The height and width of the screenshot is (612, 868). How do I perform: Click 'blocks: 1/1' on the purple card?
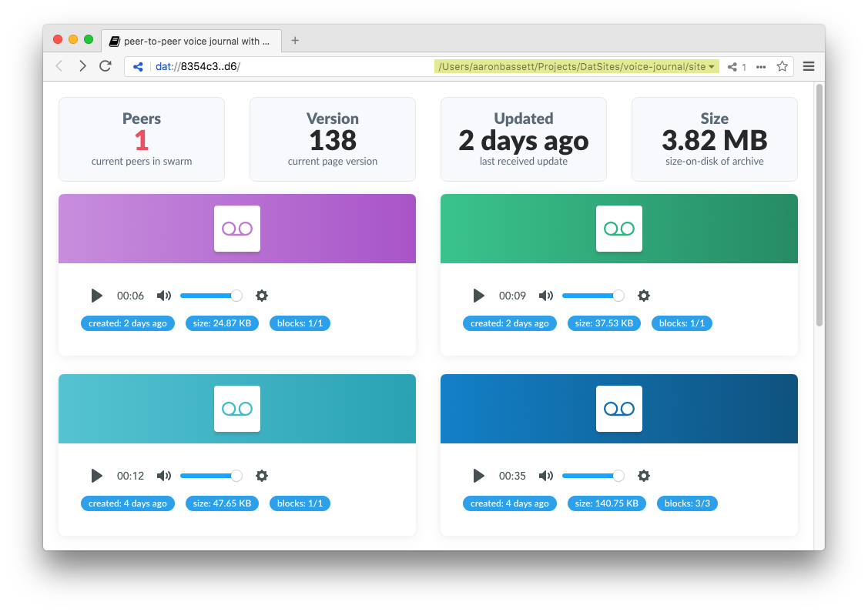[x=300, y=323]
